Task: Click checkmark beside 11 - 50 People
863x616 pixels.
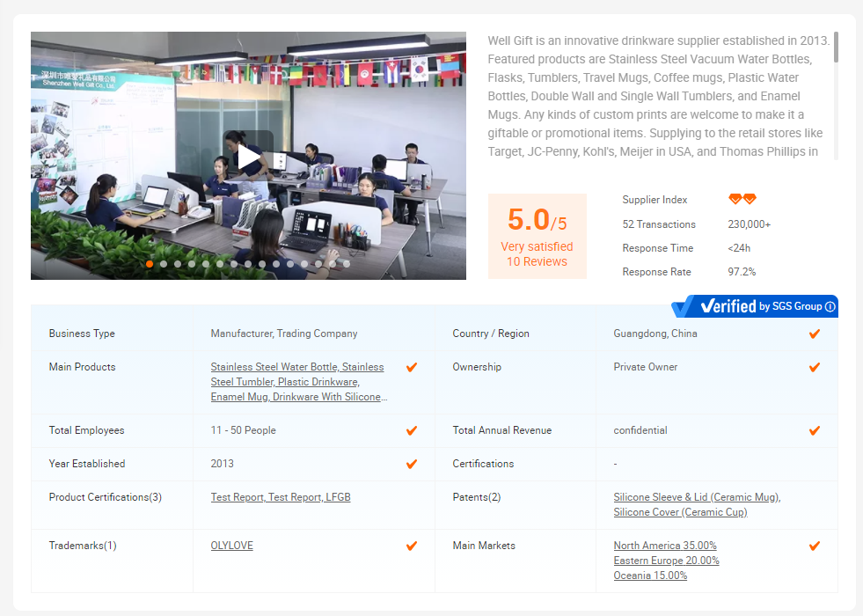Action: coord(411,430)
